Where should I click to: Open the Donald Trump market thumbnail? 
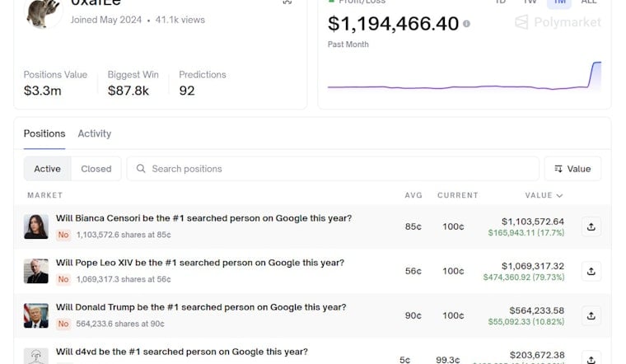click(x=36, y=315)
